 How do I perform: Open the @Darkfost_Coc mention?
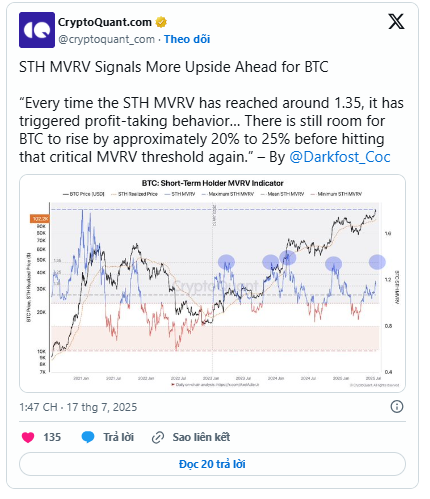340,157
